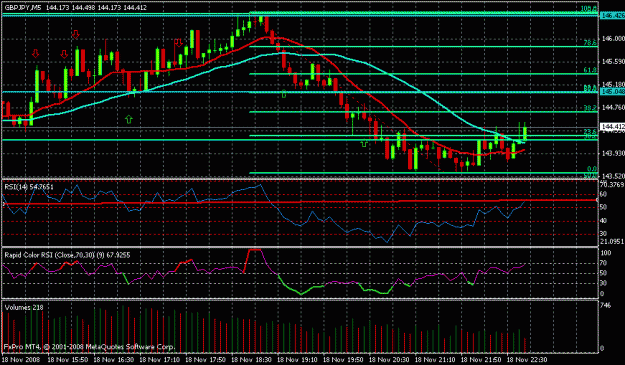Click the 40 level on the RSI scale
Image resolution: width=625 pixels, height=365 pixels.
click(x=604, y=221)
